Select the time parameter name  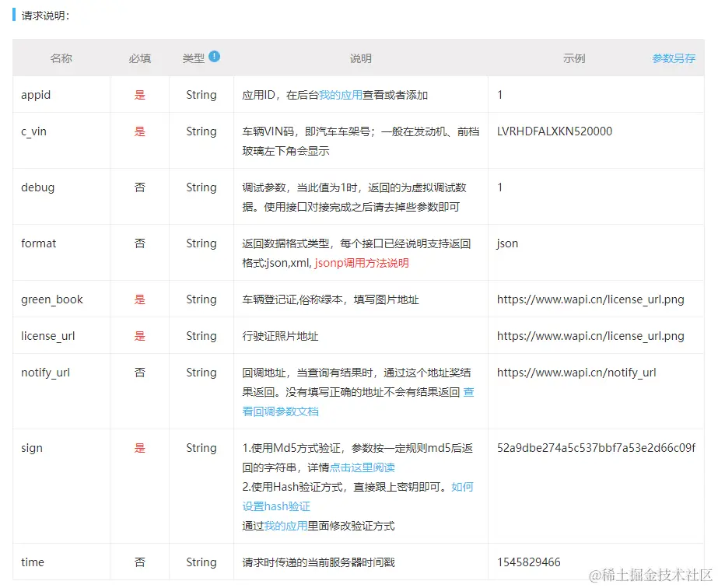[33, 562]
